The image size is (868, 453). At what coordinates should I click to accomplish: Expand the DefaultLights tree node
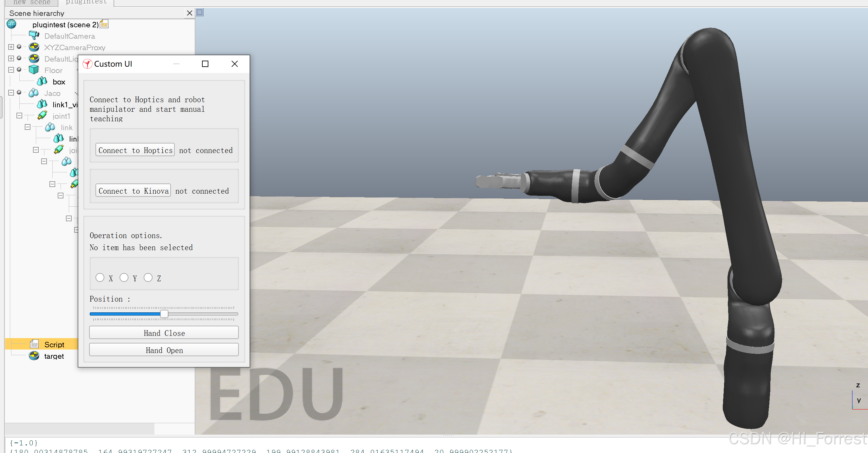tap(11, 58)
